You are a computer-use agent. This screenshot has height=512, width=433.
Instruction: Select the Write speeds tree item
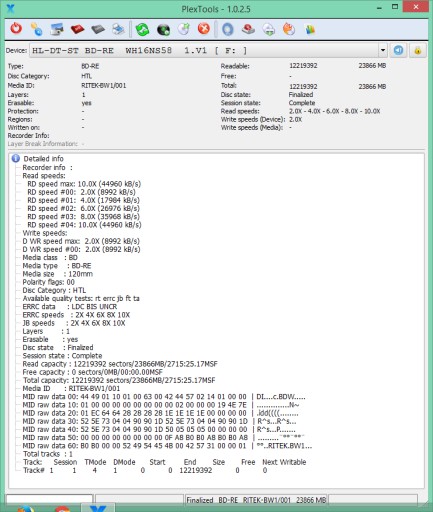pyautogui.click(x=45, y=233)
